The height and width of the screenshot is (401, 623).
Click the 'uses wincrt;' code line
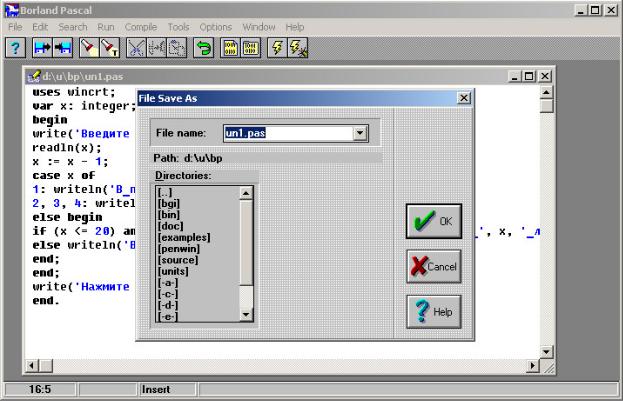click(74, 92)
